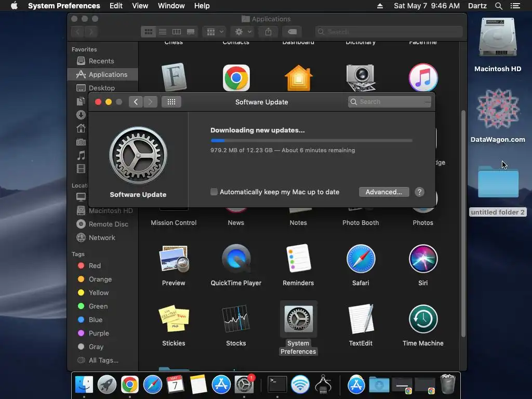This screenshot has height=399, width=532.
Task: Open the Help menu
Action: pos(202,6)
